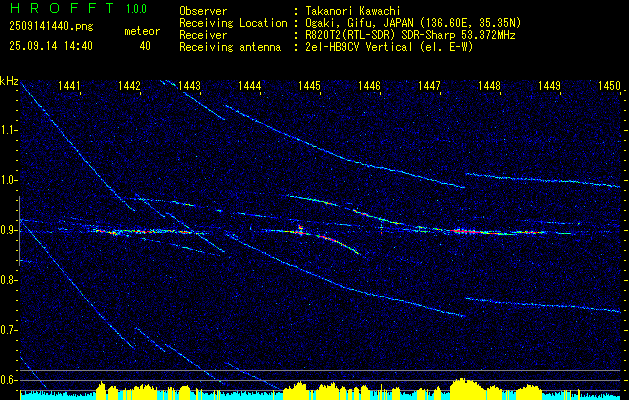Screen dimensions: 629x400
Task: Click the 1448 time axis label
Action: (489, 85)
